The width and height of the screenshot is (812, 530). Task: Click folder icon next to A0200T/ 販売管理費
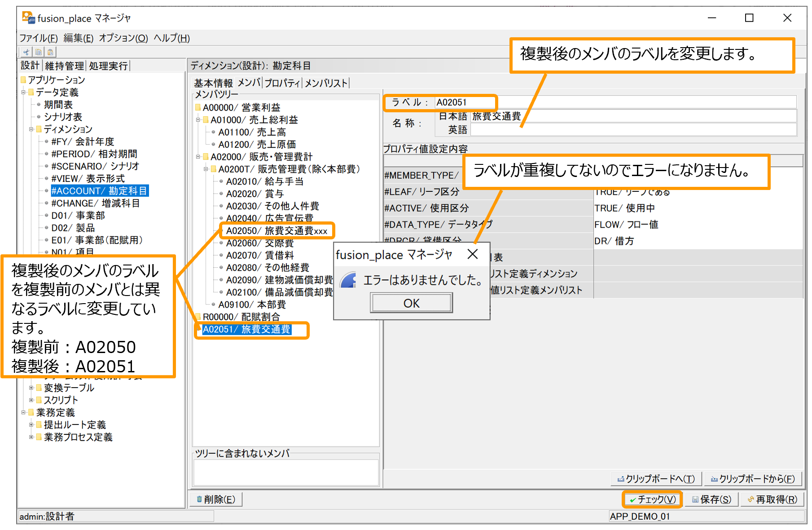[214, 169]
